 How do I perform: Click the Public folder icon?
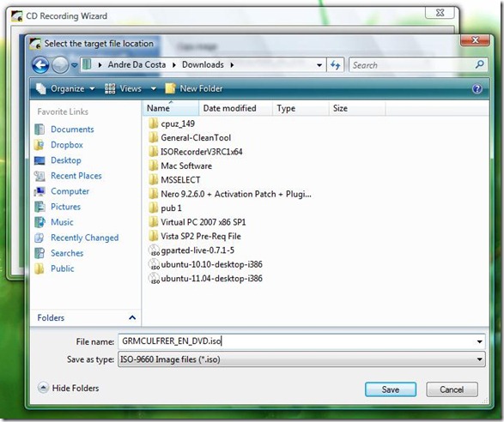tap(39, 268)
